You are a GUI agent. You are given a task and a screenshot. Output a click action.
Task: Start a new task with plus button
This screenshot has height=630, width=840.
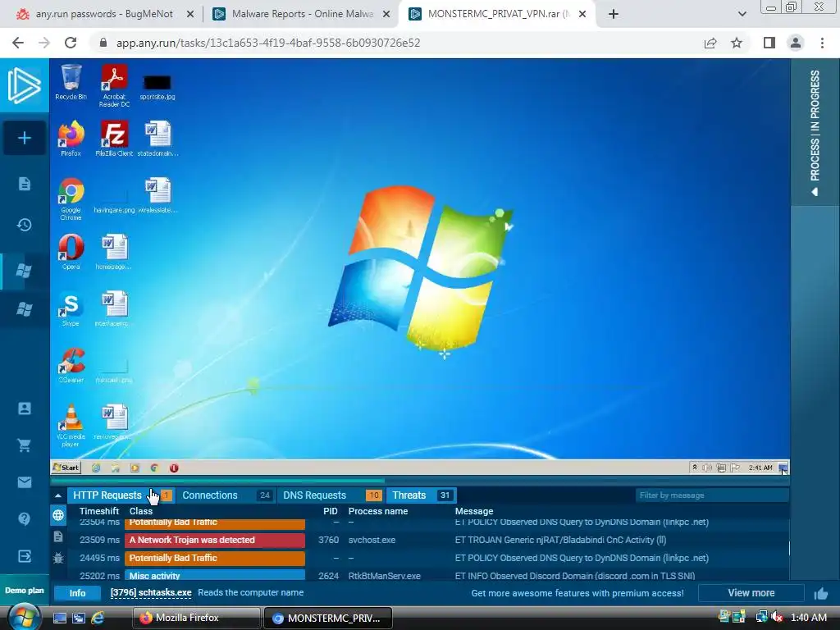point(24,138)
